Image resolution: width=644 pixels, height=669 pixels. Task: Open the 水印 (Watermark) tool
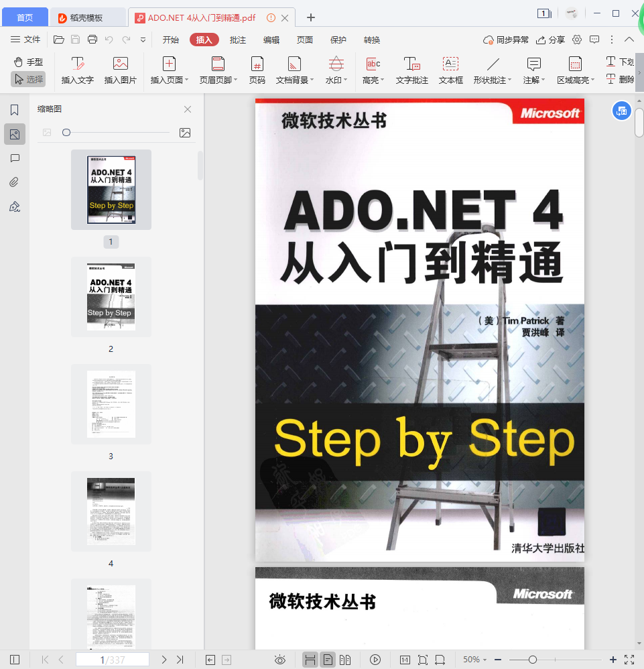(336, 70)
